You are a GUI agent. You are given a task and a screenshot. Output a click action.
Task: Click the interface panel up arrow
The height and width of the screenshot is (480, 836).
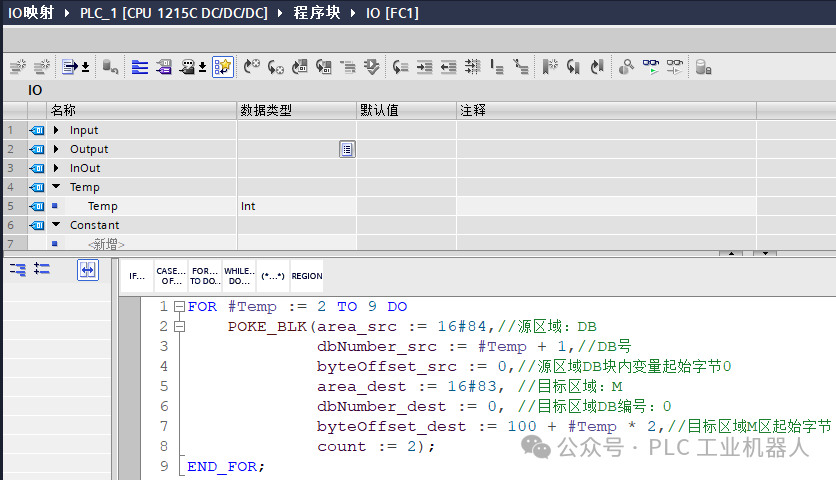[732, 253]
